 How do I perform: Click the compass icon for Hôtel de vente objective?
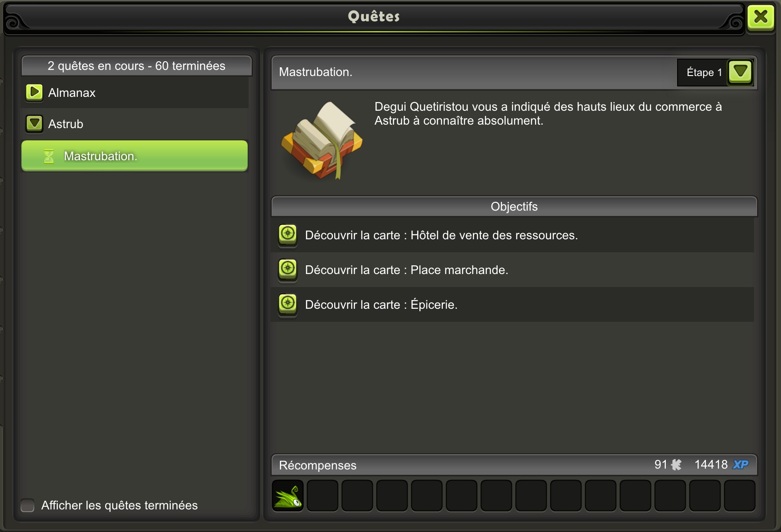click(x=288, y=235)
